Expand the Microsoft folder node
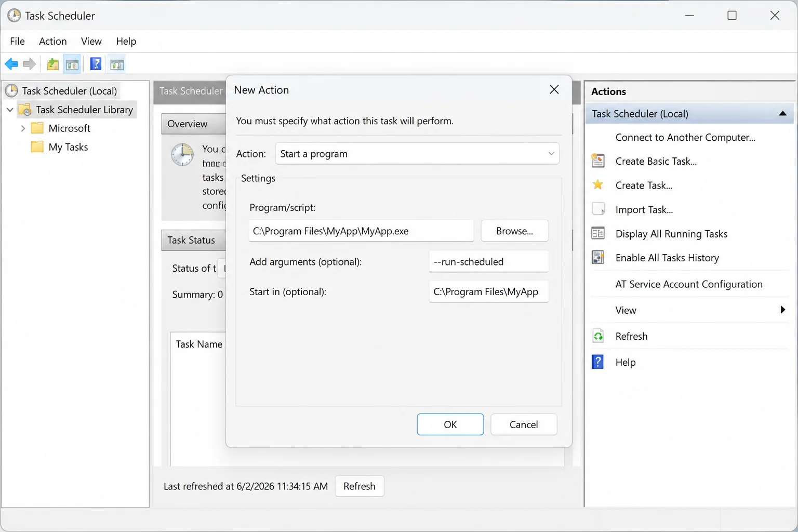Screen dimensions: 798x532 pyautogui.click(x=23, y=128)
